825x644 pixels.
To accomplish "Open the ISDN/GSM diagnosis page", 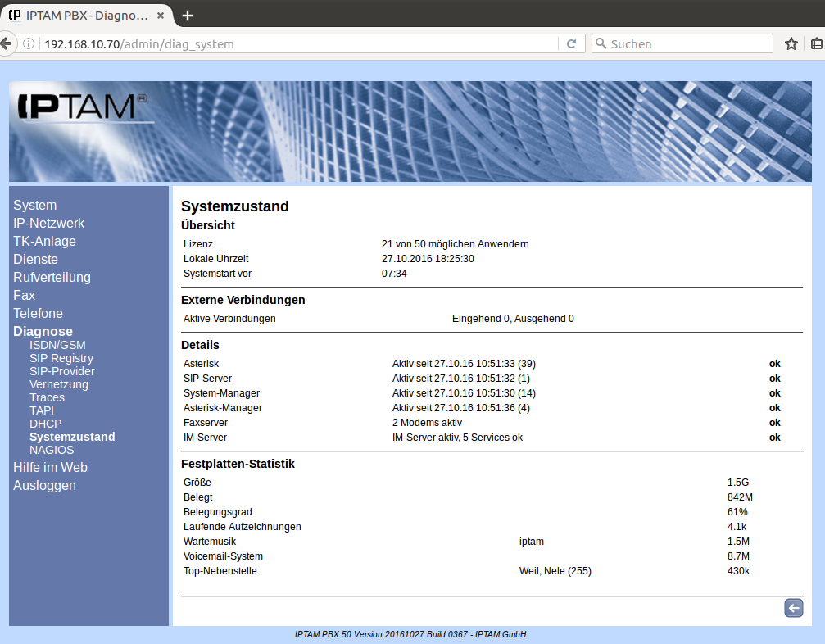I will click(x=57, y=345).
